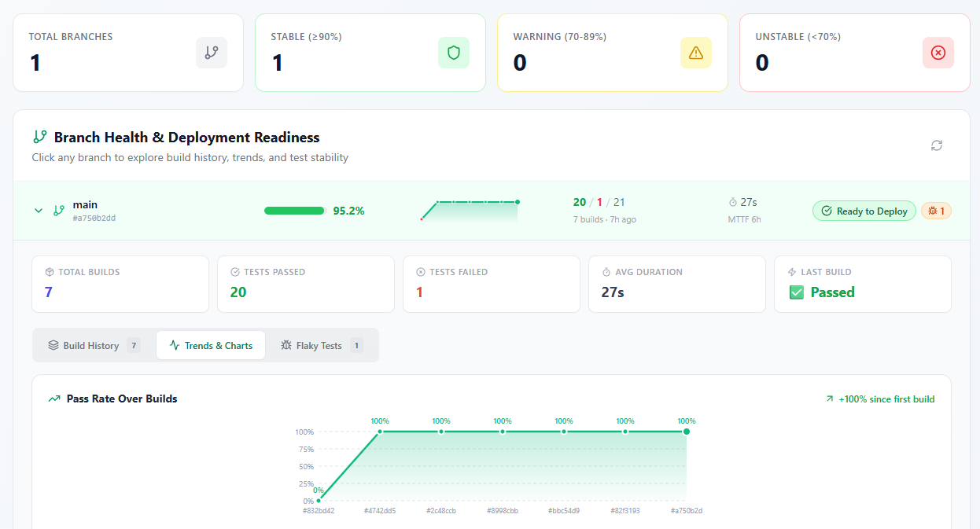This screenshot has height=529, width=980.
Task: Click the shield icon on Stable card
Action: pos(453,52)
